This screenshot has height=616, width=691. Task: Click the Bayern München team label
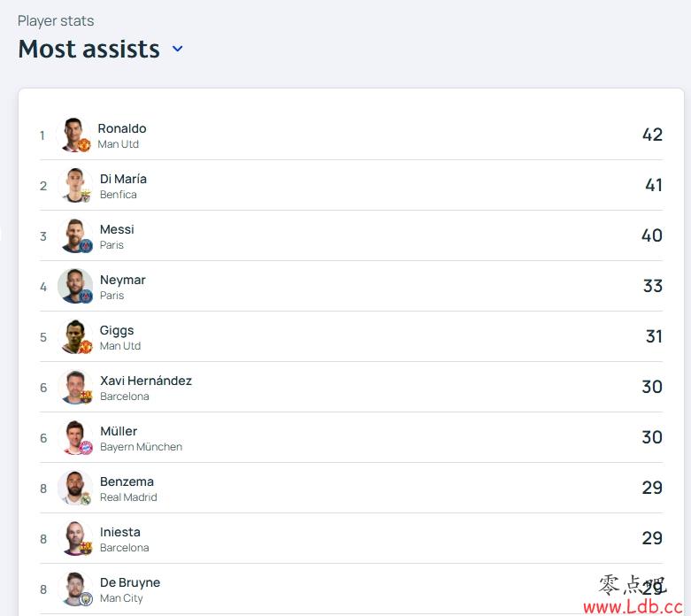(141, 447)
